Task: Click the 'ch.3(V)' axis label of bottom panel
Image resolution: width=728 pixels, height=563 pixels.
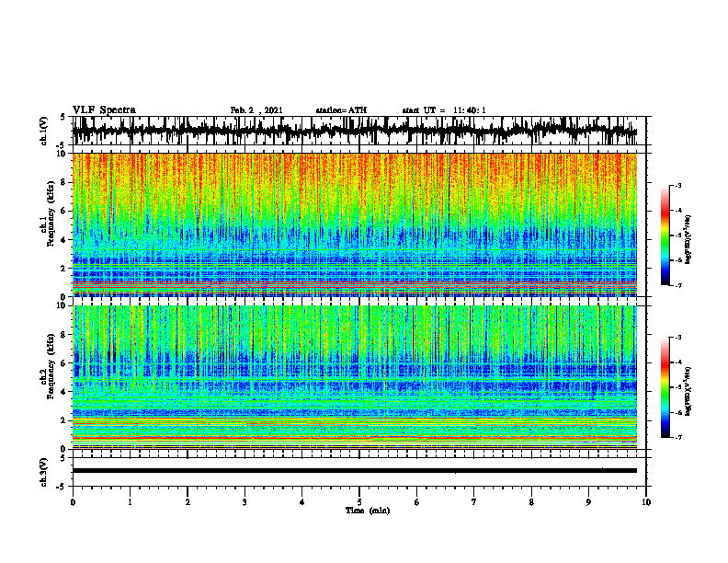Action: [43, 472]
